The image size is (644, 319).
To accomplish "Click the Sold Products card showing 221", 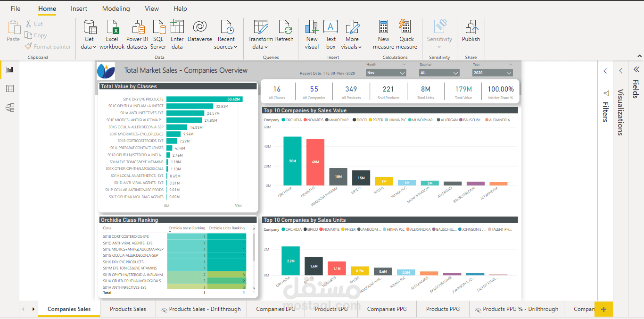I will 388,92.
